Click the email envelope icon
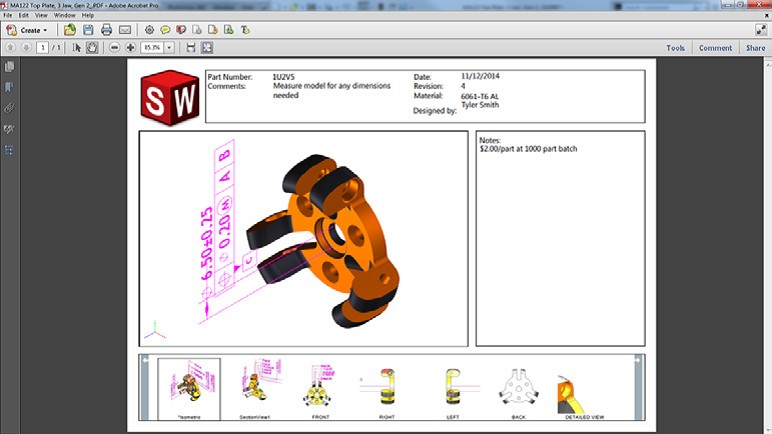This screenshot has width=772, height=434. (x=122, y=30)
